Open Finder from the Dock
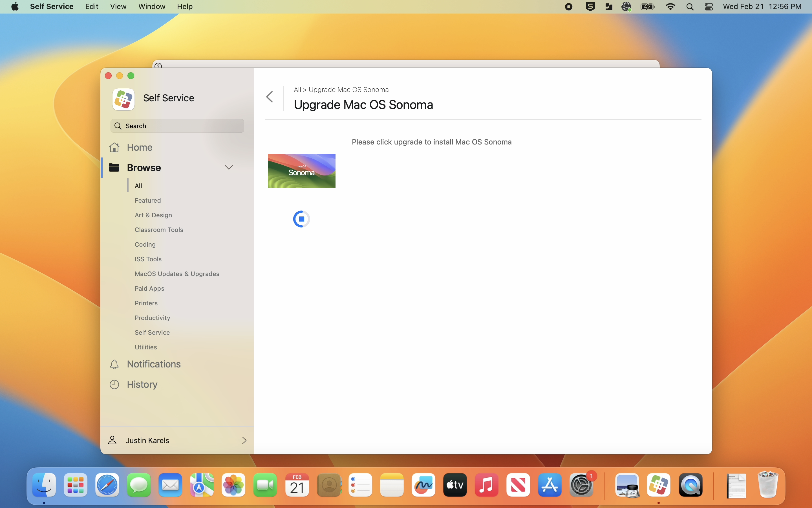The image size is (812, 508). pyautogui.click(x=44, y=485)
